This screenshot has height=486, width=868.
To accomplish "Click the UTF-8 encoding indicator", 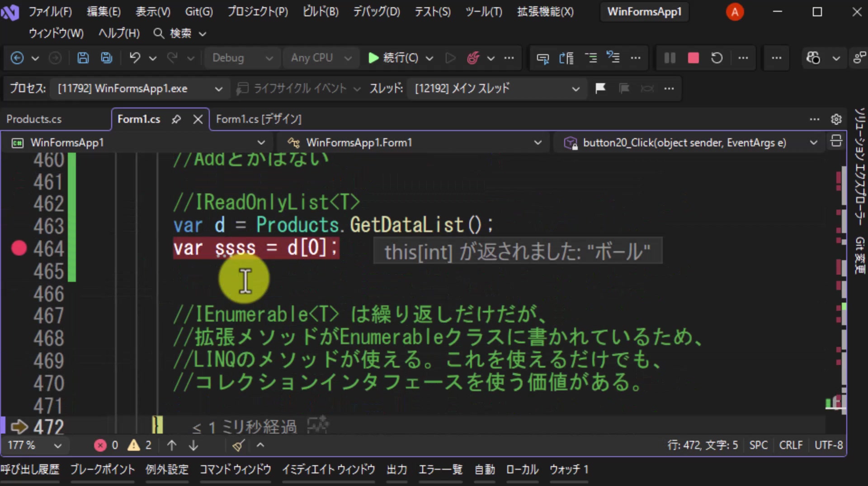I will coord(828,445).
